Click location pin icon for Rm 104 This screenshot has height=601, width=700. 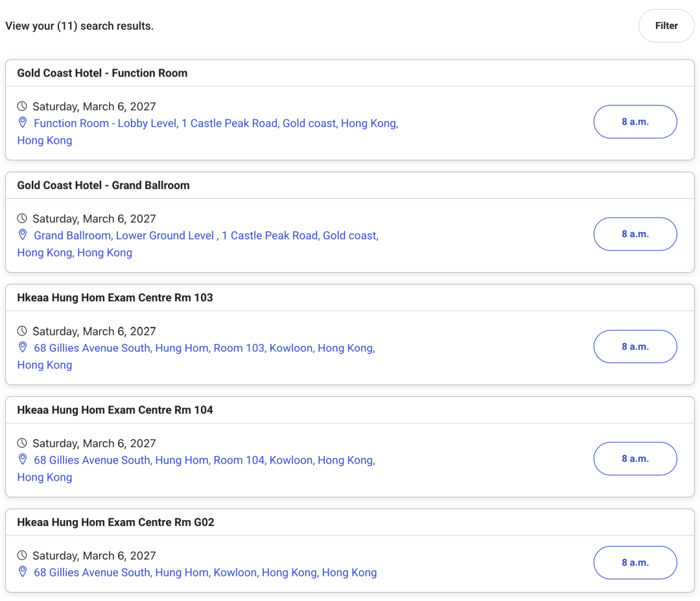click(x=23, y=459)
